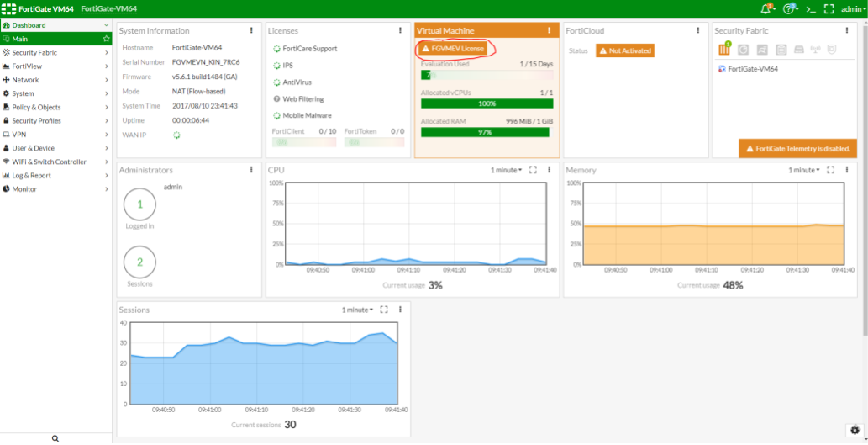
Task: Change Sessions time range 1 minute dropdown
Action: 357,310
